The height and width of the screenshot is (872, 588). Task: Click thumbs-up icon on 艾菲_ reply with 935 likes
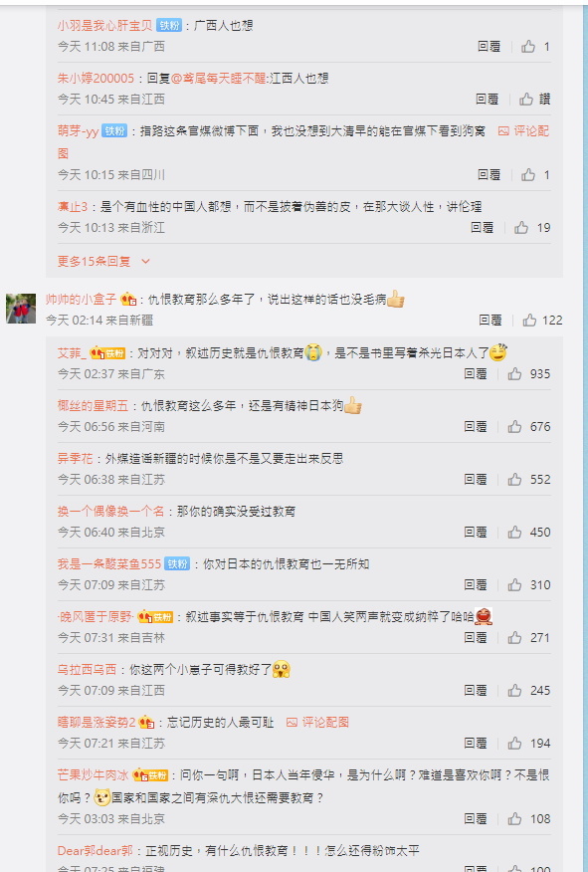[x=514, y=373]
